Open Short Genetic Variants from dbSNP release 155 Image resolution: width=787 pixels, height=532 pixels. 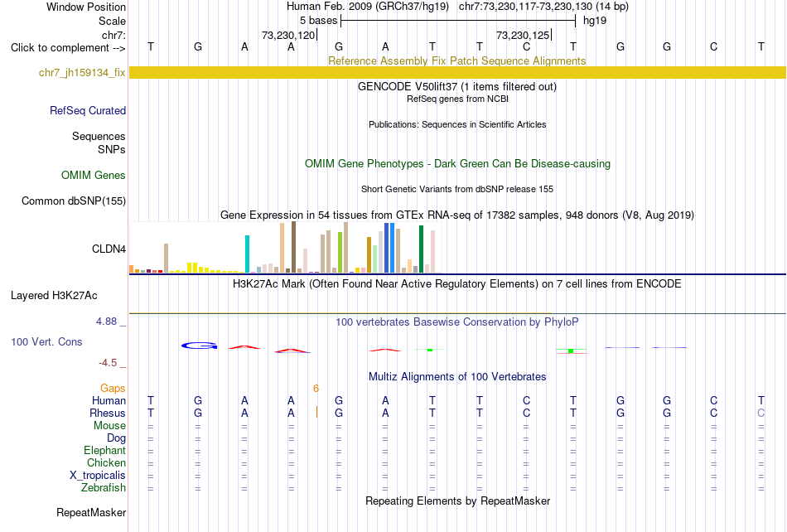click(x=457, y=189)
